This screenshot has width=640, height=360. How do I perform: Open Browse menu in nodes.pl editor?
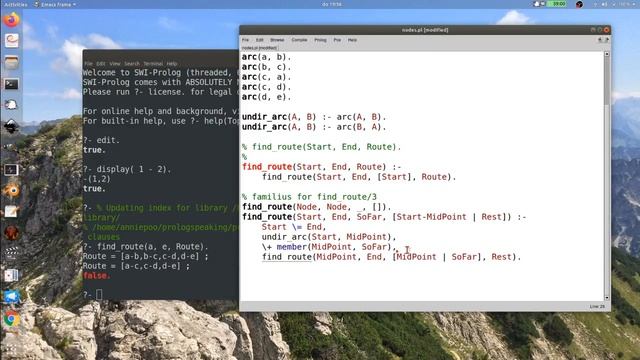(x=277, y=40)
